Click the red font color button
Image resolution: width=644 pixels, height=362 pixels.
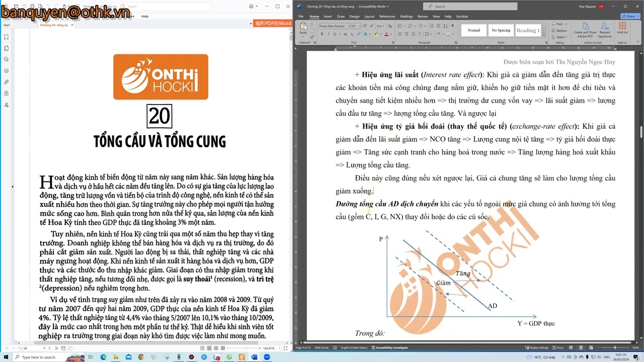pos(386,34)
